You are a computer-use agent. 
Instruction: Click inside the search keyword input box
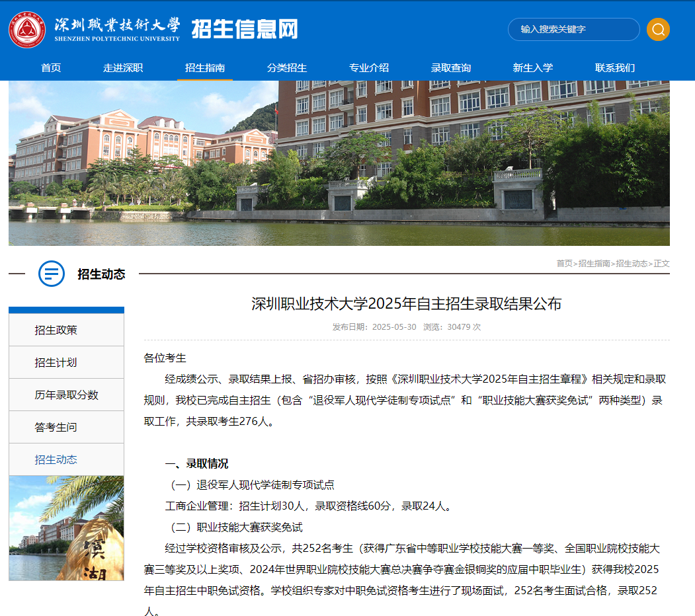click(573, 30)
